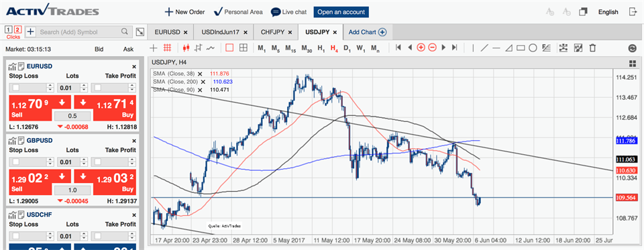Select four-chart grid layout icon

[x=243, y=48]
